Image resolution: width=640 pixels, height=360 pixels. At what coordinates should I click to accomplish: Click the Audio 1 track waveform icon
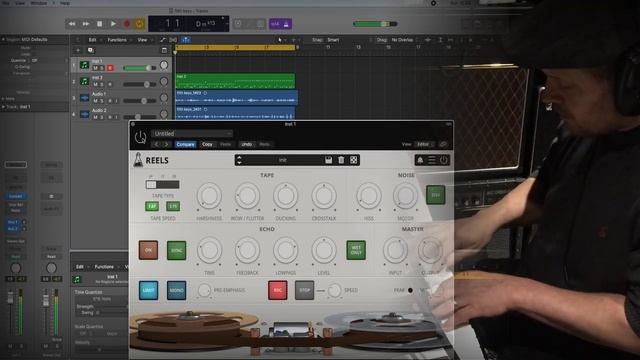[x=84, y=98]
